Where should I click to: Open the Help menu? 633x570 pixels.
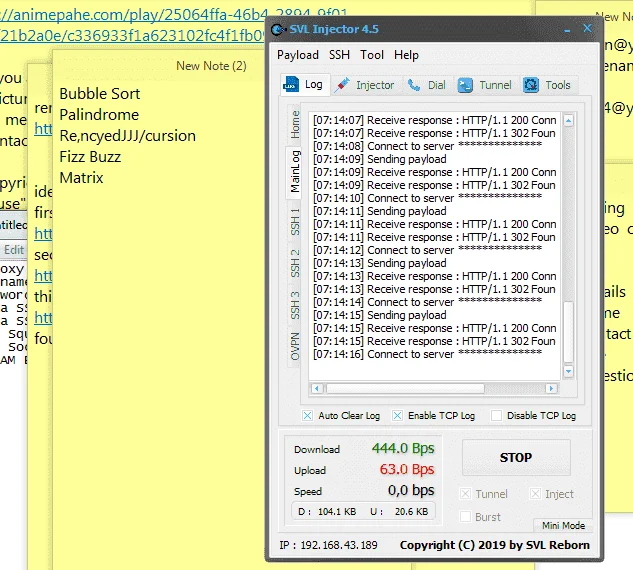pos(406,54)
